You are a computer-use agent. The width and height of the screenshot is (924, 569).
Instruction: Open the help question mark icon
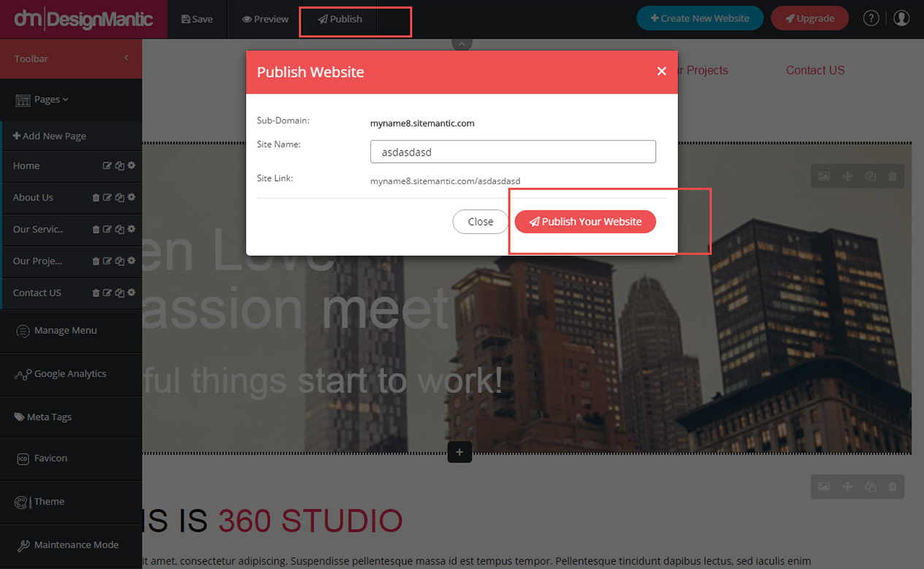871,18
